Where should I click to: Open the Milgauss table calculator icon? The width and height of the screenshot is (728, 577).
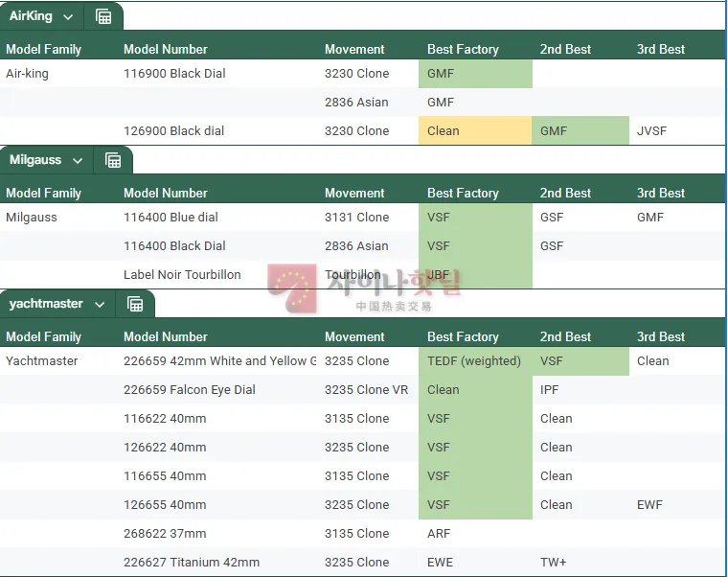[x=113, y=161]
